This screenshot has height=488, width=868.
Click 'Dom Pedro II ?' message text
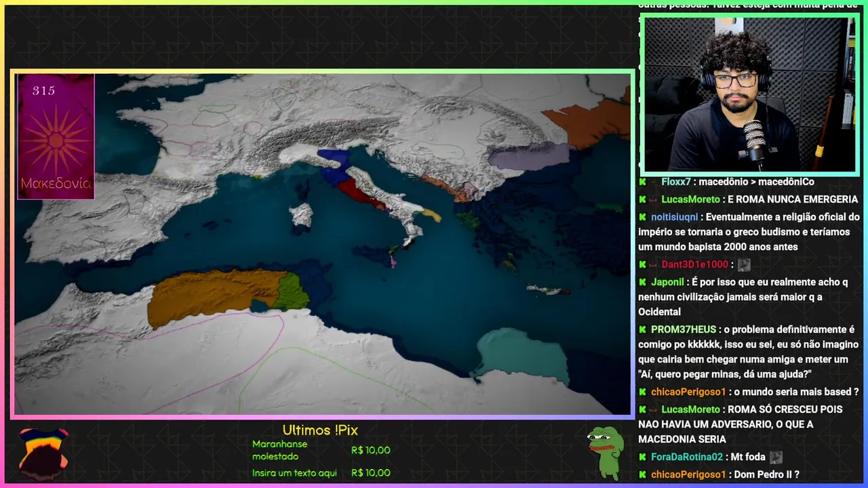point(767,474)
